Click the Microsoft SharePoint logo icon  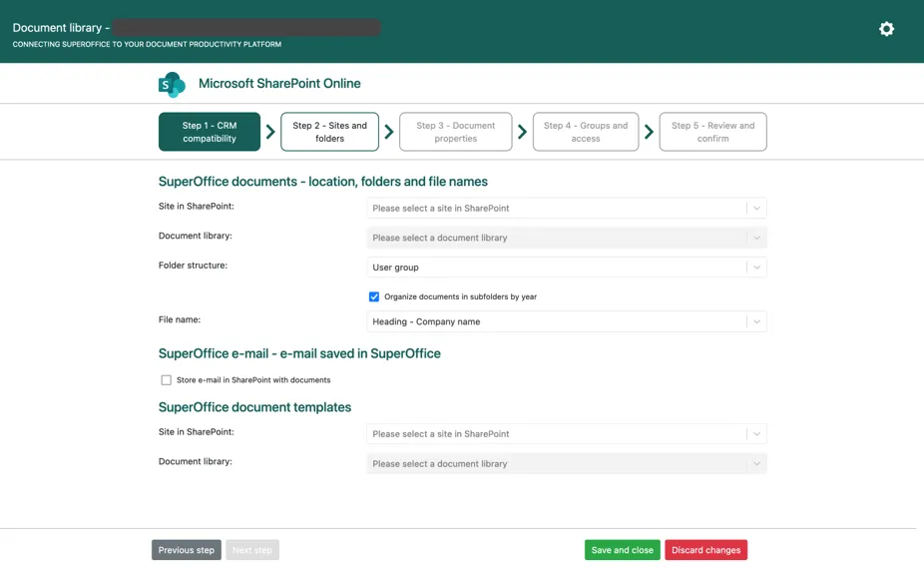[172, 85]
